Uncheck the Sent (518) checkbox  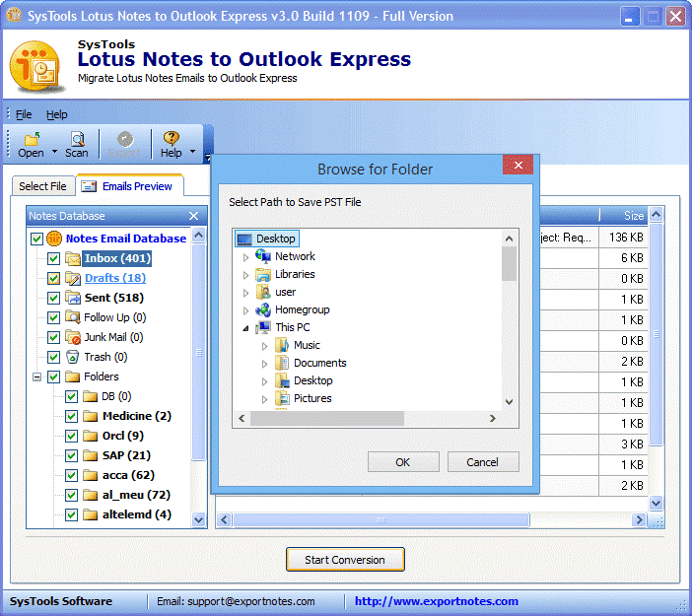(x=53, y=298)
